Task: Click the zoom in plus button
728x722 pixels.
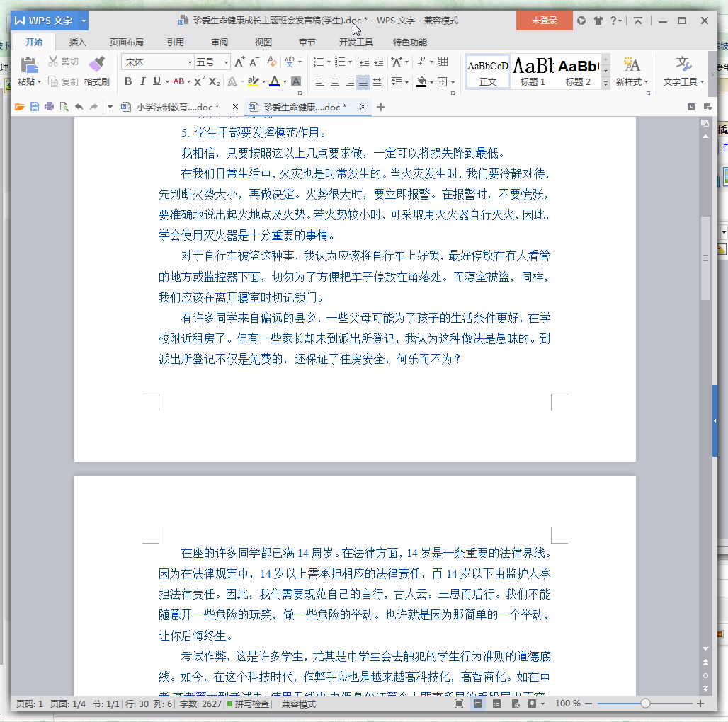Action: [x=700, y=704]
